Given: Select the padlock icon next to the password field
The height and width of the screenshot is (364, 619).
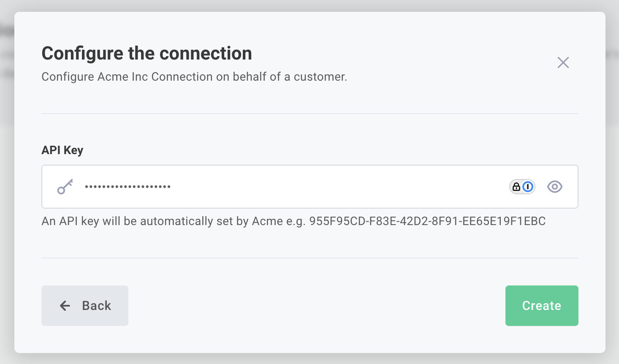Looking at the screenshot, I should [x=517, y=187].
